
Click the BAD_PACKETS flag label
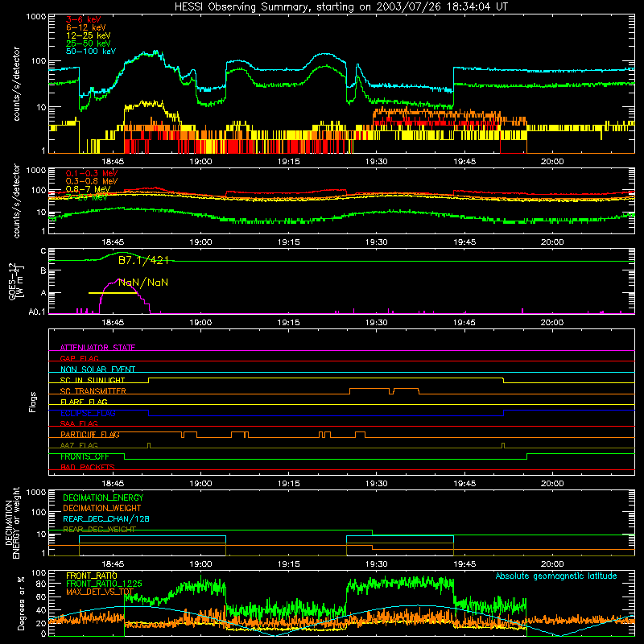pyautogui.click(x=88, y=468)
